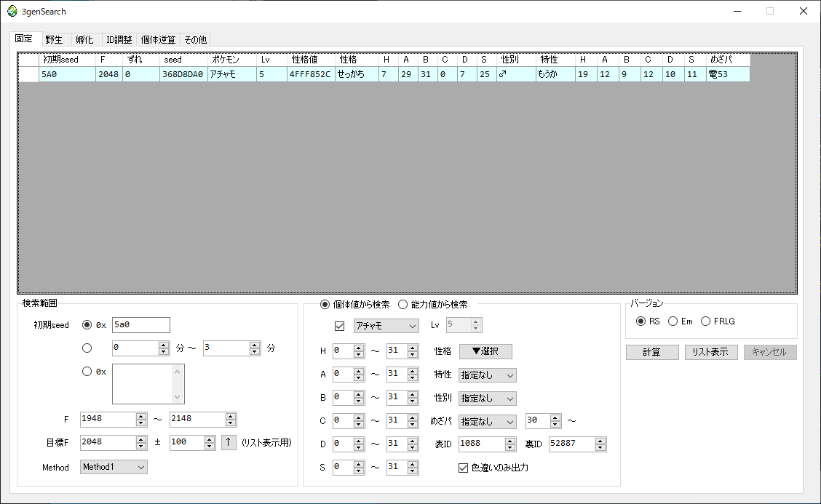
Task: Toggle the checkbox beside アチャモ dropdown
Action: click(339, 326)
